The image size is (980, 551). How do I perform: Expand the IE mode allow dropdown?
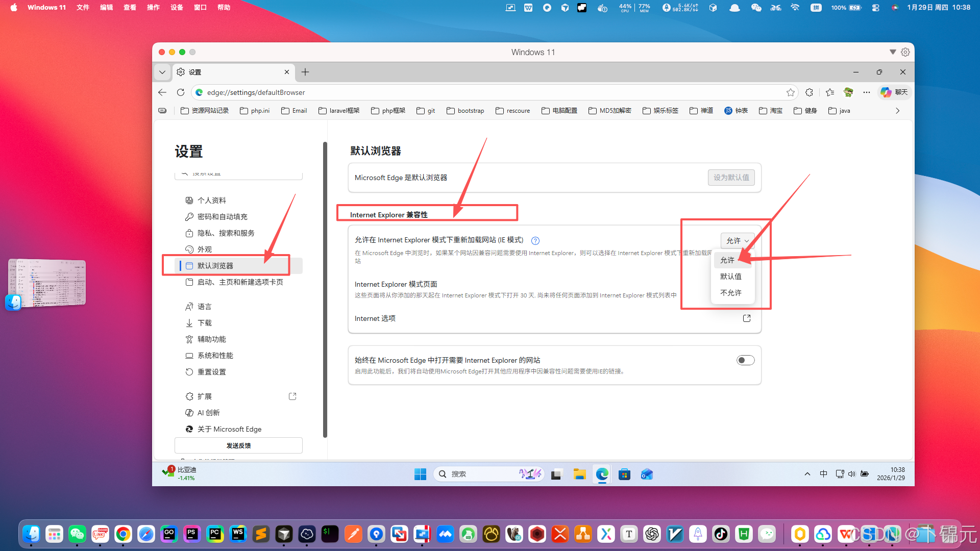[737, 241]
